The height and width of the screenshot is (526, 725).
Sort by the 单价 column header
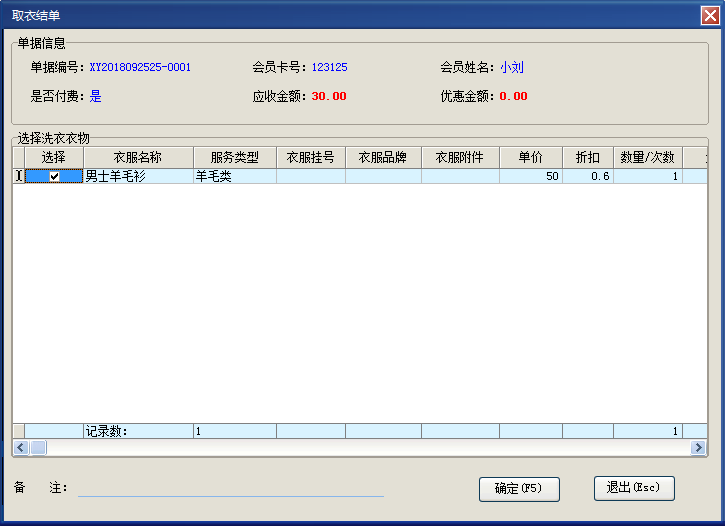[x=530, y=158]
